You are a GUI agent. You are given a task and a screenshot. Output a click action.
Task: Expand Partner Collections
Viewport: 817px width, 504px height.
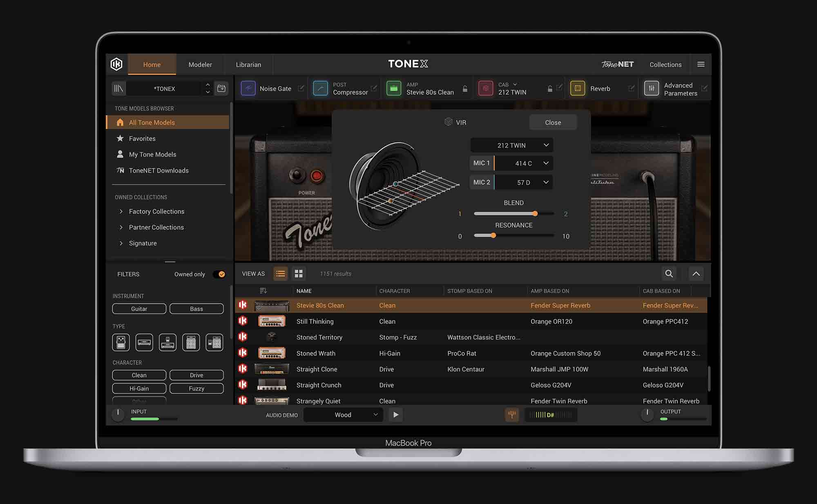(121, 227)
